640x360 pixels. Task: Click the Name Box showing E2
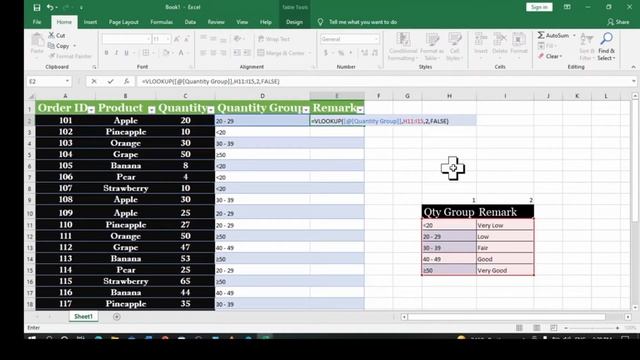coord(49,81)
